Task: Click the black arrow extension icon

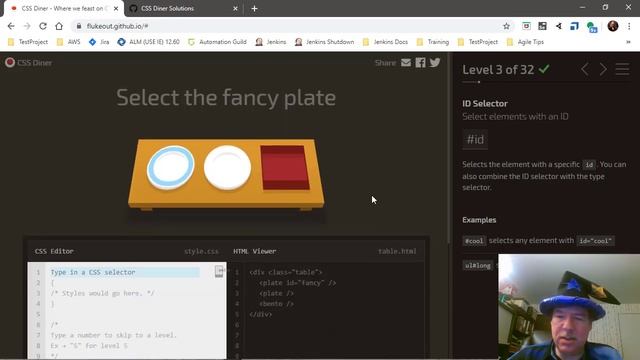Action: [x=559, y=26]
